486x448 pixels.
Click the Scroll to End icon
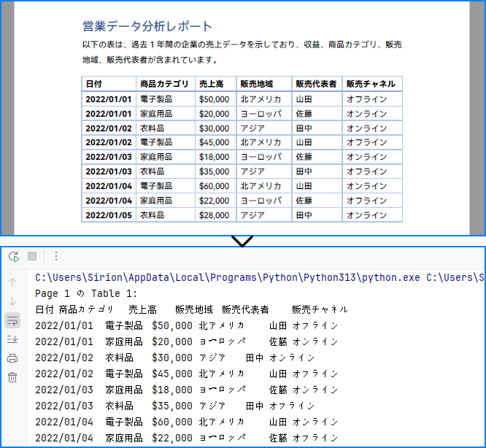pos(12,339)
